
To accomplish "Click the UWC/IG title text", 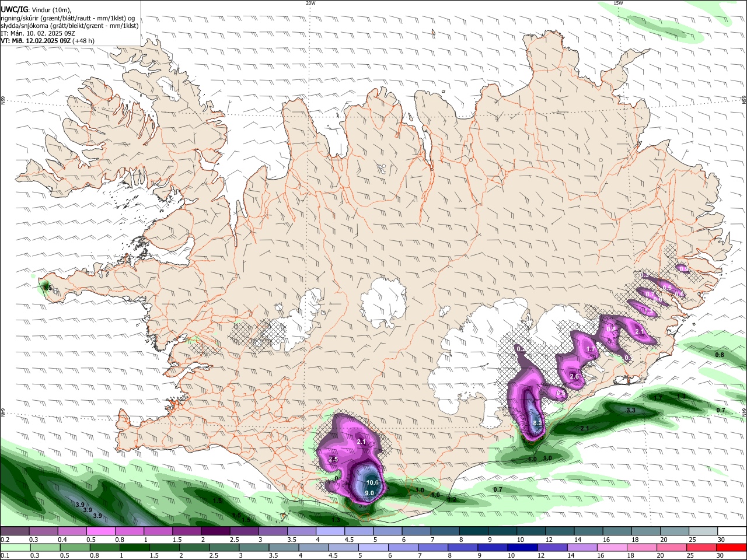I will pos(15,9).
